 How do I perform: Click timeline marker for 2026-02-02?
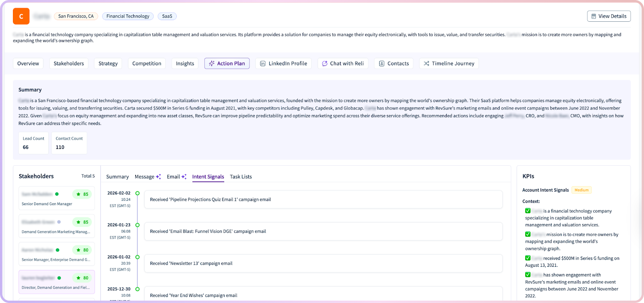coord(137,193)
